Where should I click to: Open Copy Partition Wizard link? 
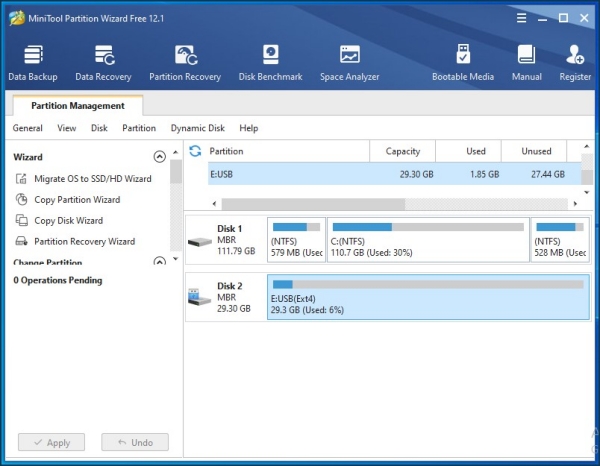(77, 200)
